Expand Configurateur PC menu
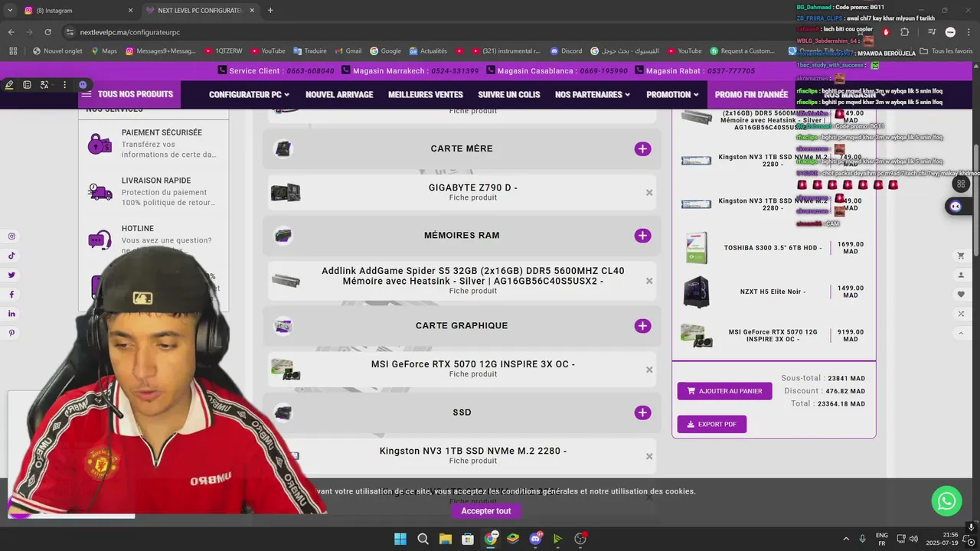This screenshot has height=551, width=980. (249, 95)
